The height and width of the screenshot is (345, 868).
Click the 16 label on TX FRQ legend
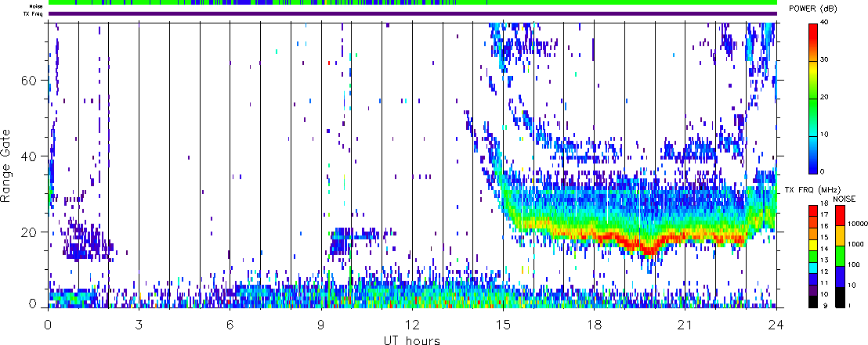point(824,226)
